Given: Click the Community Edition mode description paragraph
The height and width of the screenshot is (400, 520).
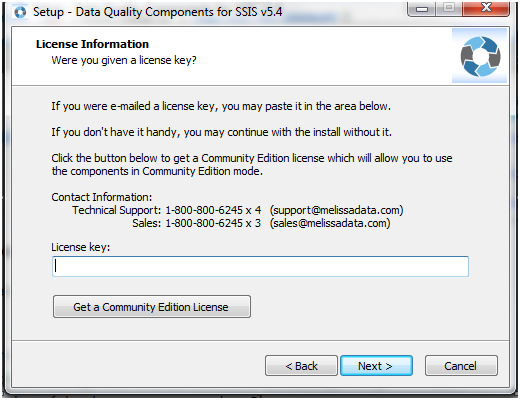Looking at the screenshot, I should click(x=252, y=165).
